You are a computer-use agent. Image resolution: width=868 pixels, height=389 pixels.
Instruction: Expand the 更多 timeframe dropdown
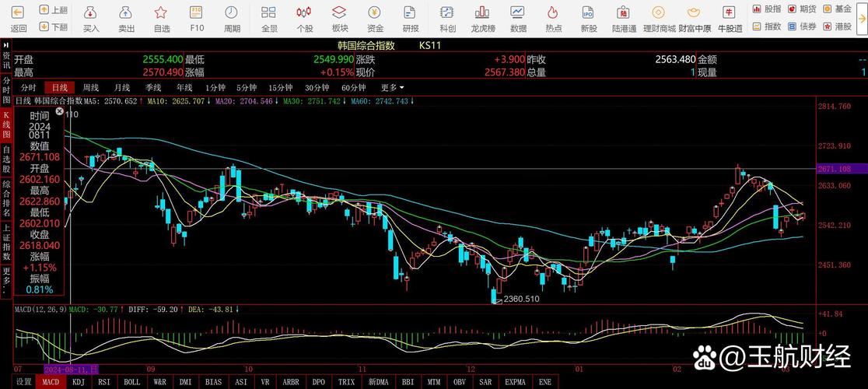(392, 87)
